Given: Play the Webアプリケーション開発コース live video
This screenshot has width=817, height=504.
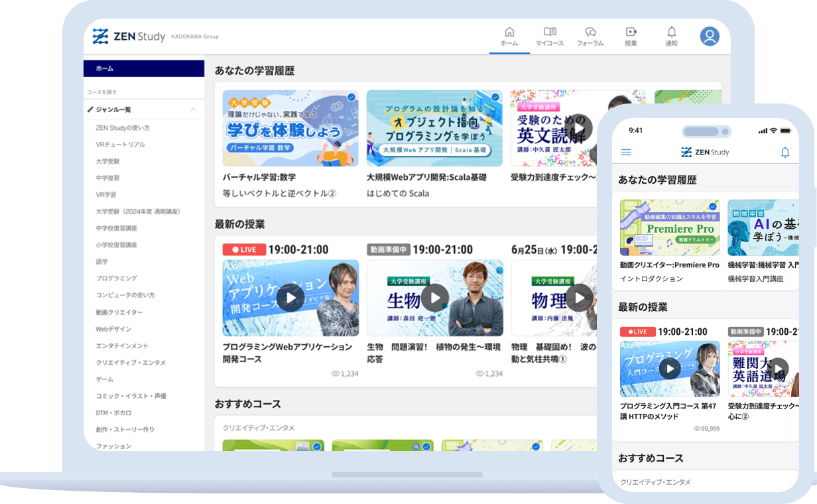Looking at the screenshot, I should coord(290,298).
